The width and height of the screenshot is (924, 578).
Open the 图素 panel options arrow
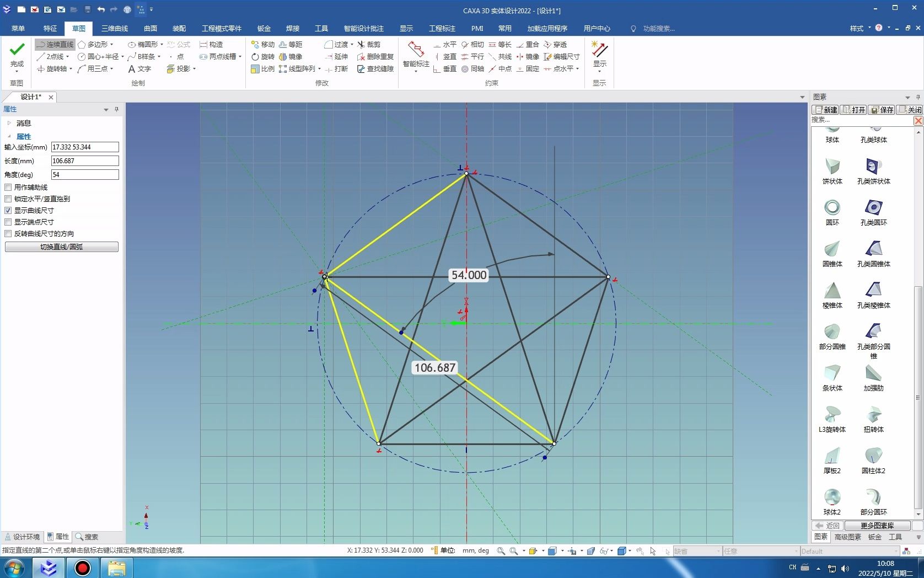[907, 97]
